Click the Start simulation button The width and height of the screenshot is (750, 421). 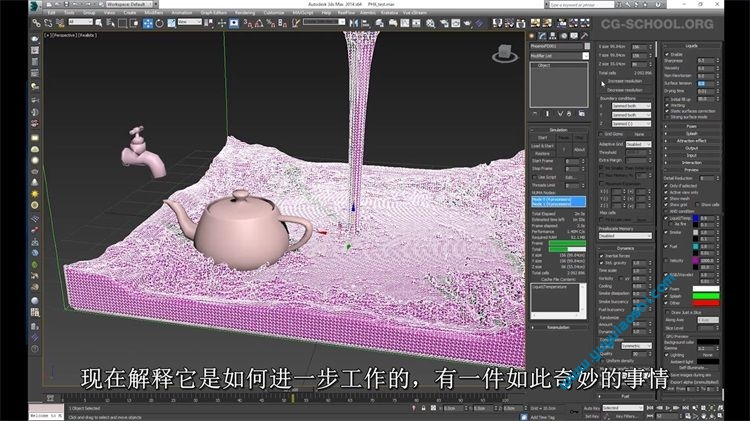click(x=544, y=139)
